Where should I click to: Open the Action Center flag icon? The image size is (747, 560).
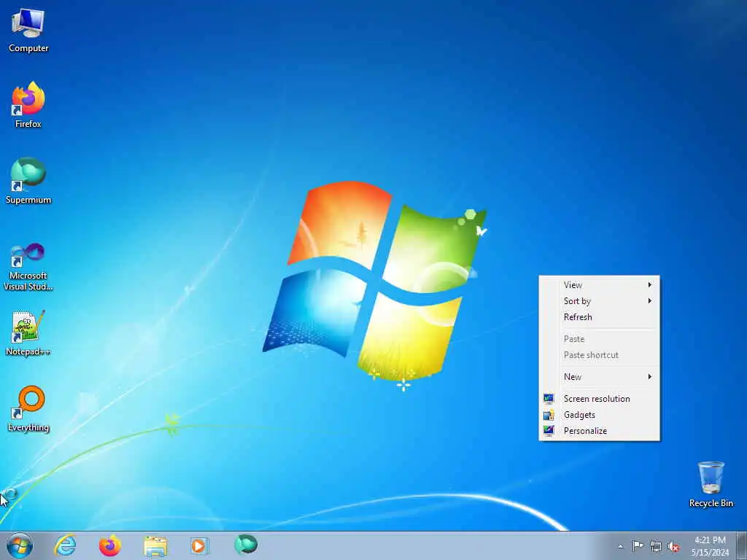pos(638,545)
